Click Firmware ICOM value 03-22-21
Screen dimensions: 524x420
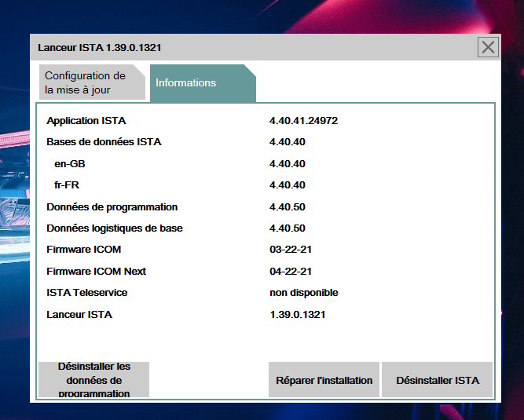click(x=291, y=250)
